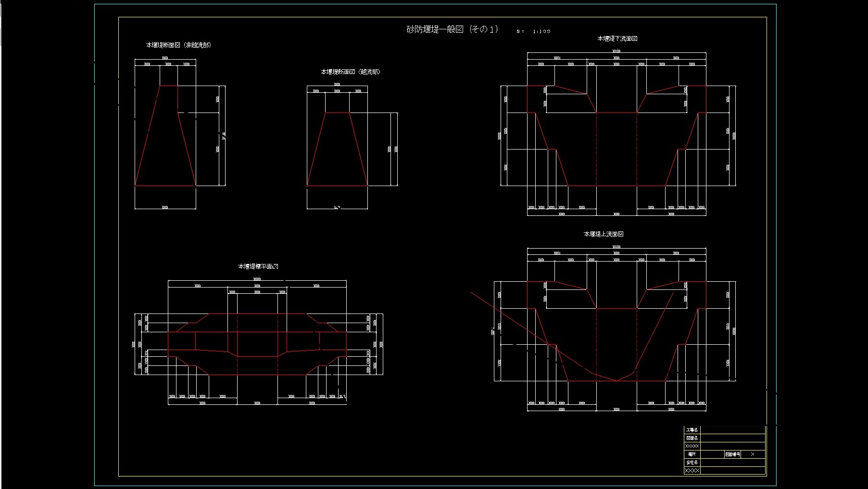This screenshot has width=868, height=489.
Task: Click empty value field next to 工事名
Action: [732, 430]
